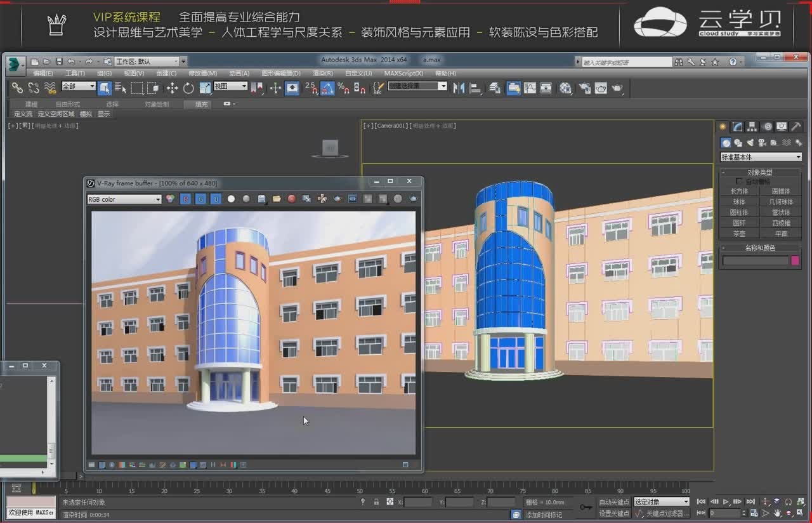Click 自动关键点 auto key button
The width and height of the screenshot is (812, 523).
614,502
